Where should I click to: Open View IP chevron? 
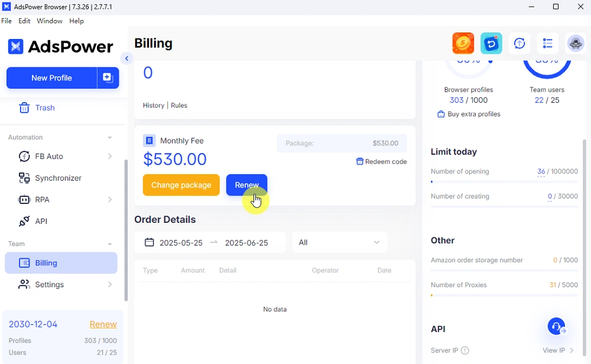[x=571, y=350]
